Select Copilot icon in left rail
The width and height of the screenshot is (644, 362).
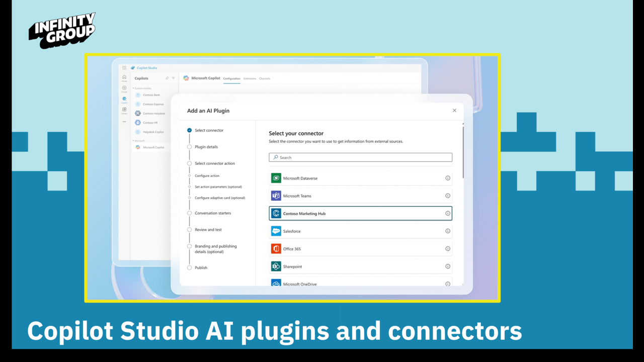(124, 100)
